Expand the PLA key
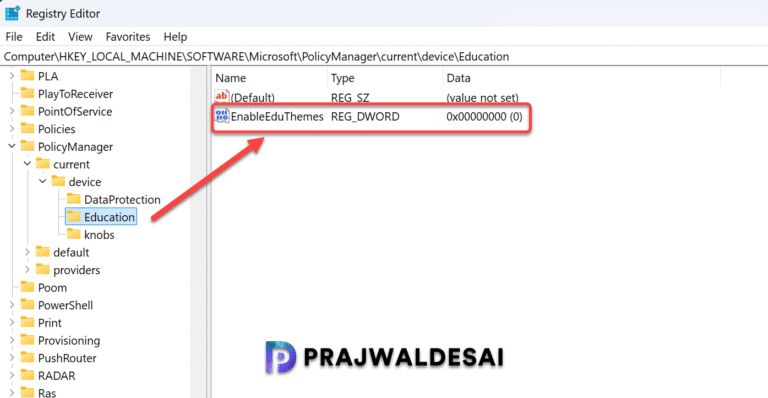The image size is (768, 398). [12, 76]
